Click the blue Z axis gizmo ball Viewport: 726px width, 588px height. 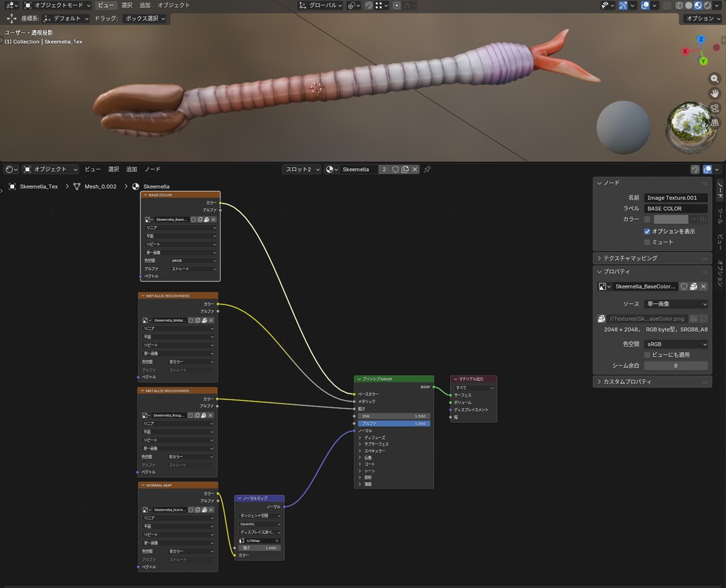[x=700, y=40]
